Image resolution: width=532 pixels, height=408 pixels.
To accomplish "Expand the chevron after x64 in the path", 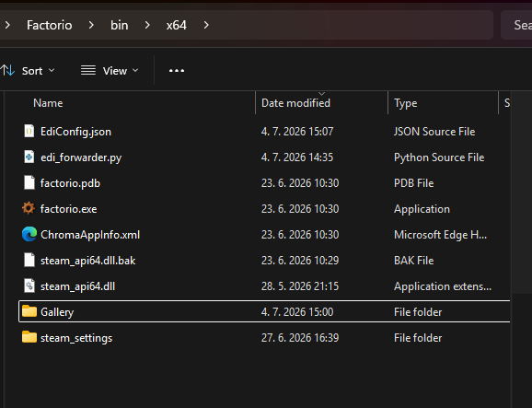I will click(206, 25).
